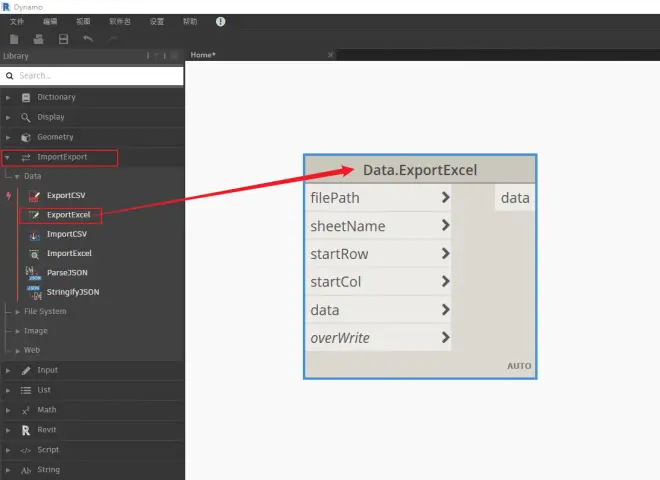
Task: Expand the String category arrow
Action: 8,470
